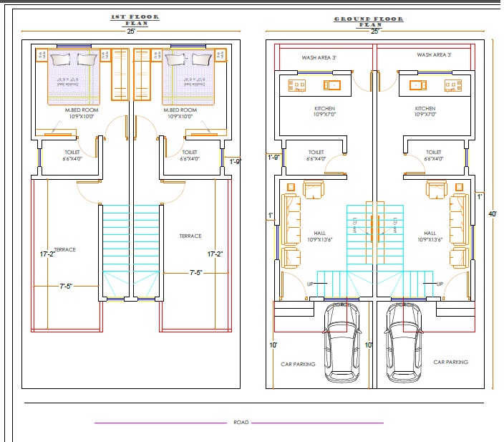Viewport: 504px width, 442px height.
Task: Select the left unit's "KITCHEN 10'9"X7'0"" label
Action: [x=324, y=111]
